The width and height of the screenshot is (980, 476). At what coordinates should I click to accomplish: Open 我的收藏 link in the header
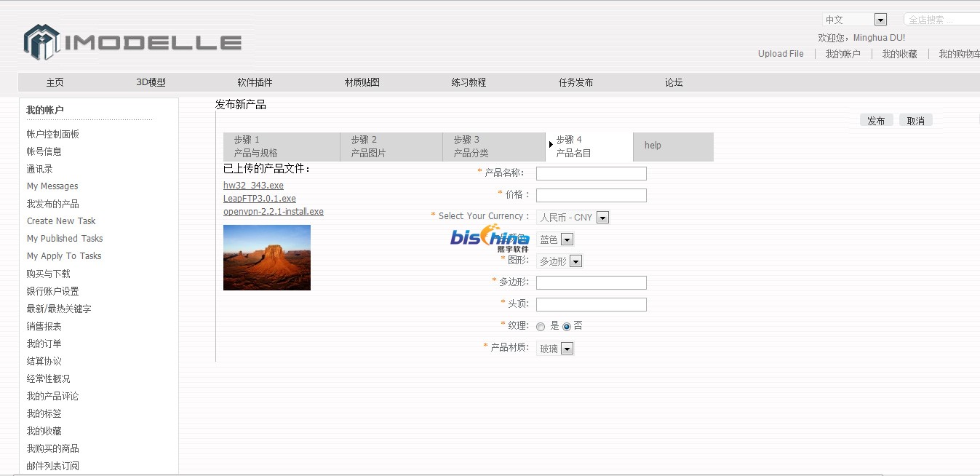[x=899, y=54]
